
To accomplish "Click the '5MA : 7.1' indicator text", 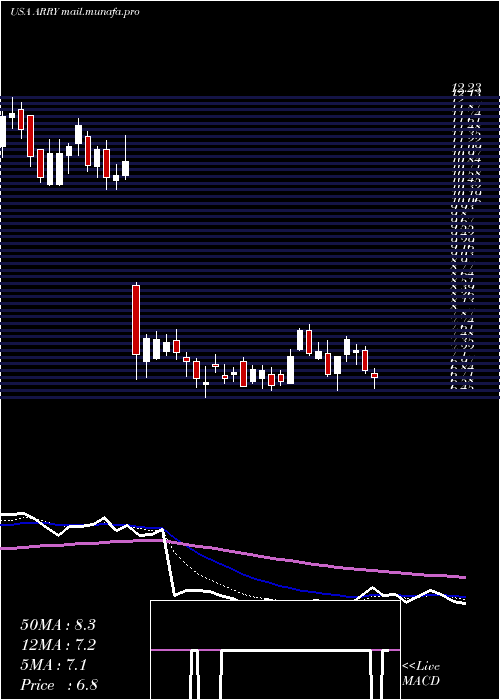I will 54,665.
